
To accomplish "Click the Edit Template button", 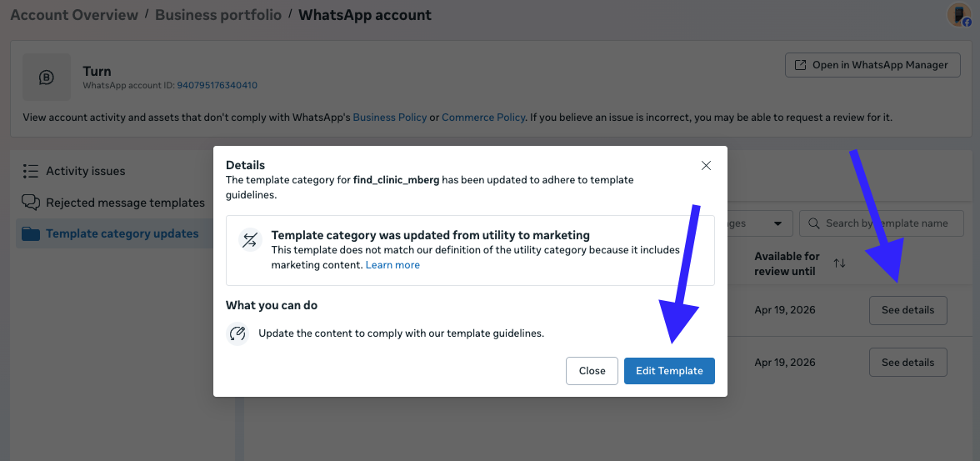I will pos(669,371).
